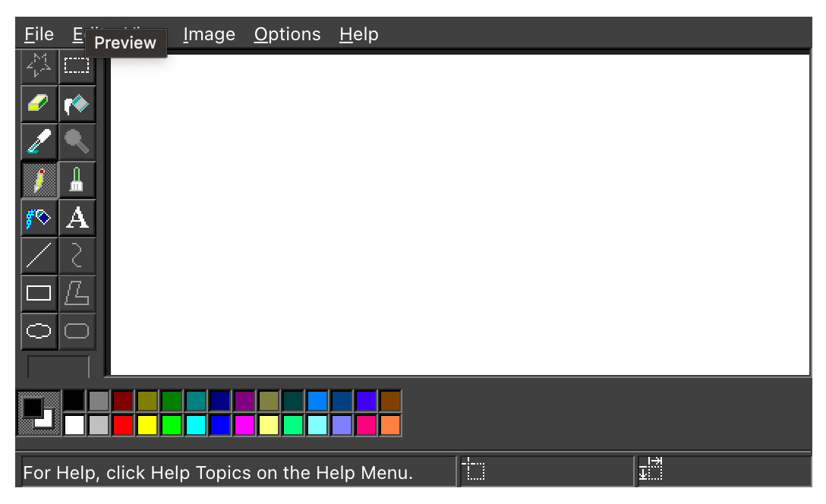
Task: Select the Line tool
Action: (x=39, y=255)
